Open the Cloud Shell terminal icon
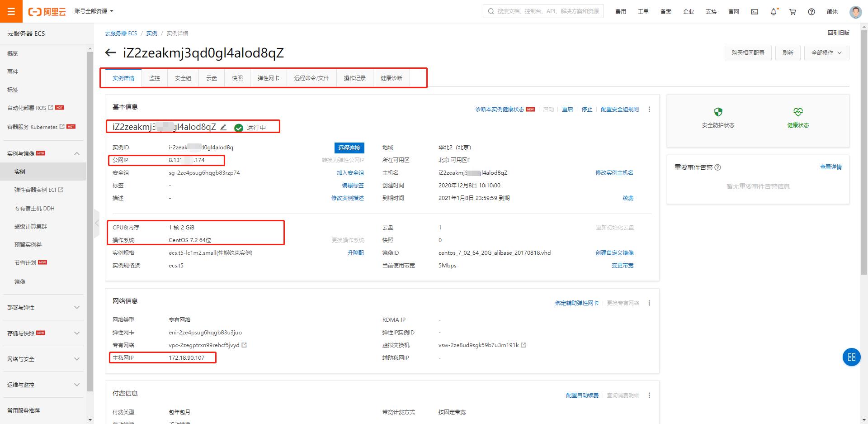Image resolution: width=868 pixels, height=424 pixels. tap(755, 12)
